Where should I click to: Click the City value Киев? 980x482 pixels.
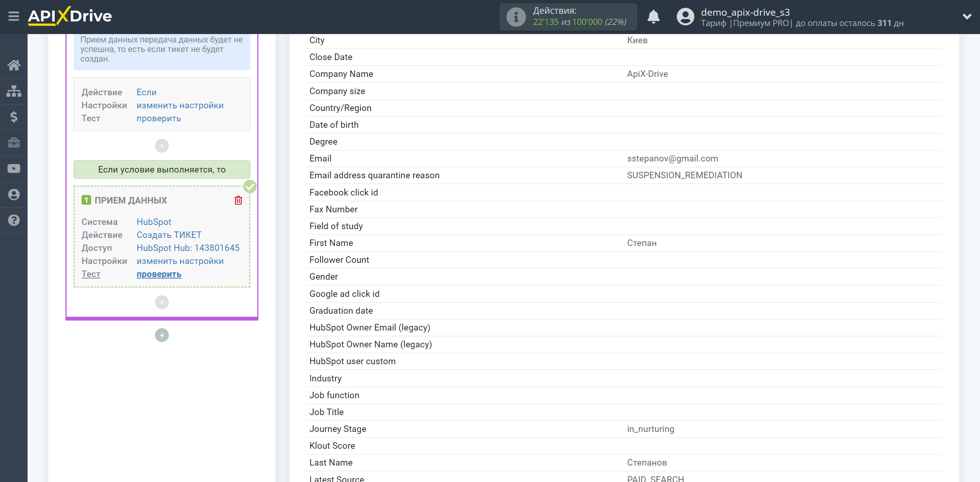point(637,40)
